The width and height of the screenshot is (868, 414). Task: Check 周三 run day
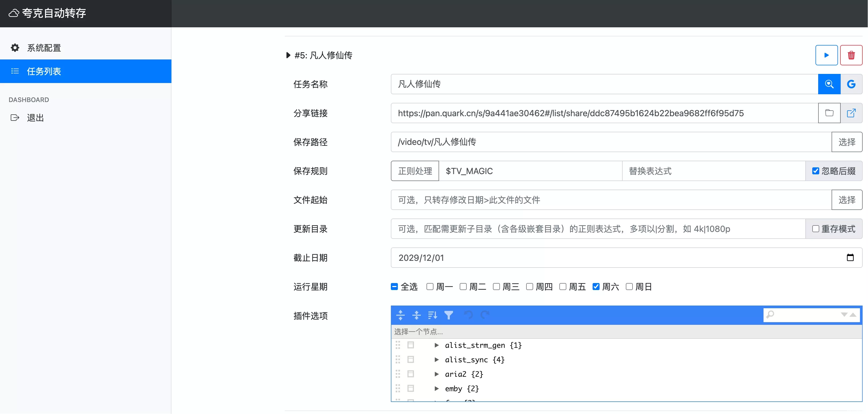(x=496, y=287)
